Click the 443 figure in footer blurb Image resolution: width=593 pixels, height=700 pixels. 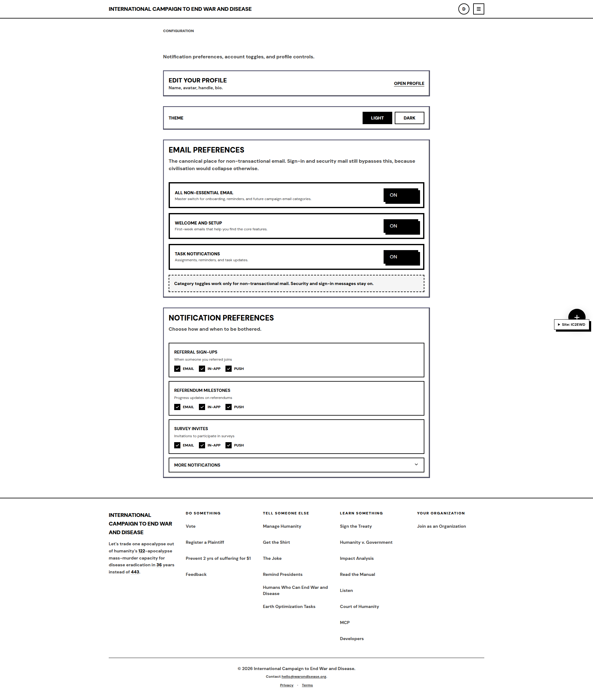click(135, 572)
